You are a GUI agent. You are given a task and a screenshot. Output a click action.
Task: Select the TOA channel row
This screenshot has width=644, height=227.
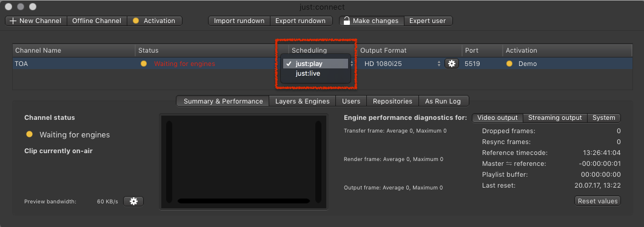click(322, 64)
